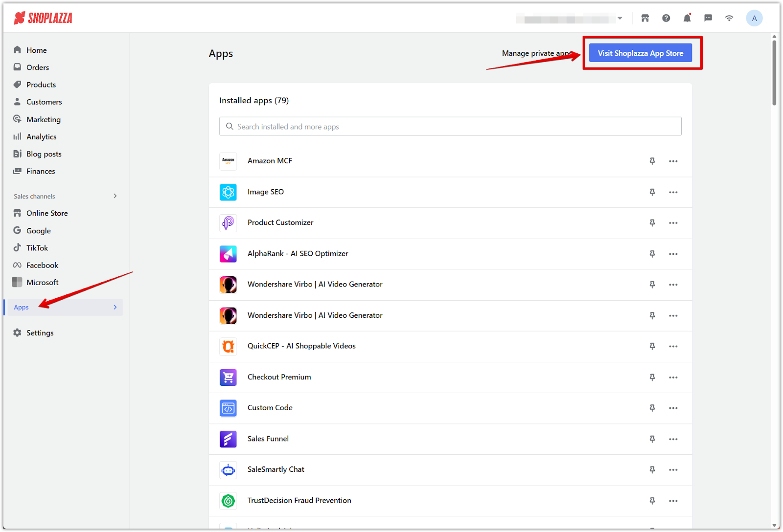Click the page vertical scrollbar
This screenshot has height=532, width=783.
774,72
